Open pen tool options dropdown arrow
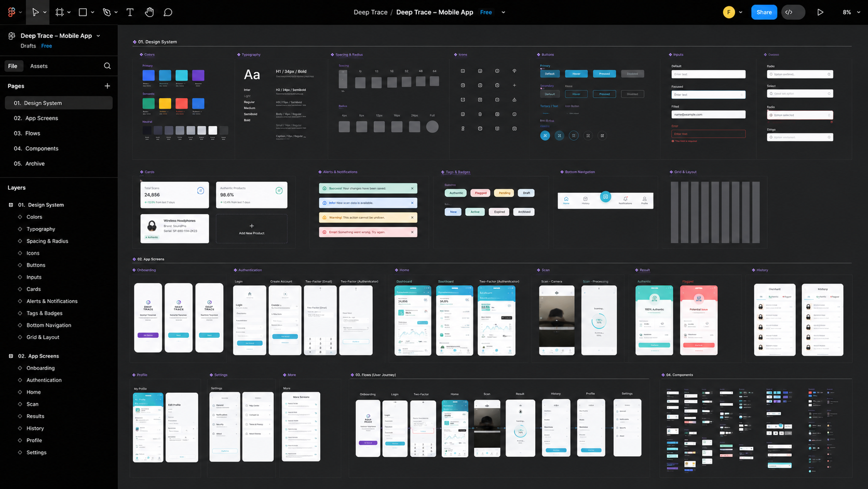868x489 pixels. click(x=116, y=12)
